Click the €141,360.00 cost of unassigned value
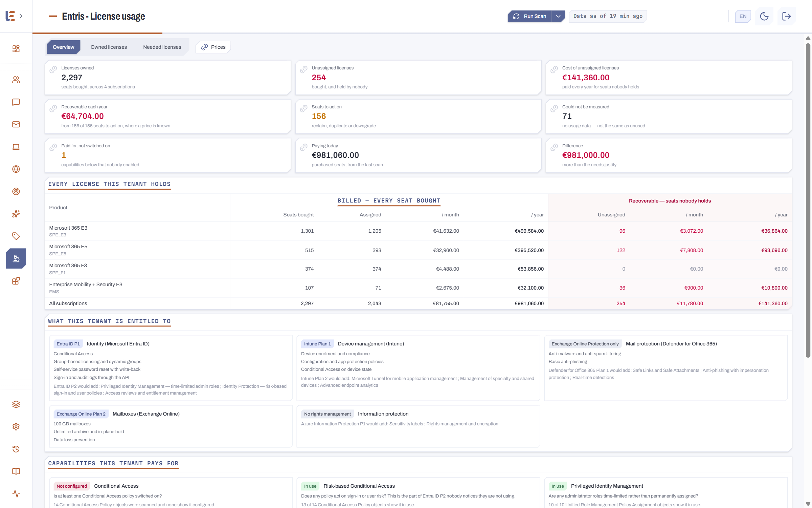 586,78
